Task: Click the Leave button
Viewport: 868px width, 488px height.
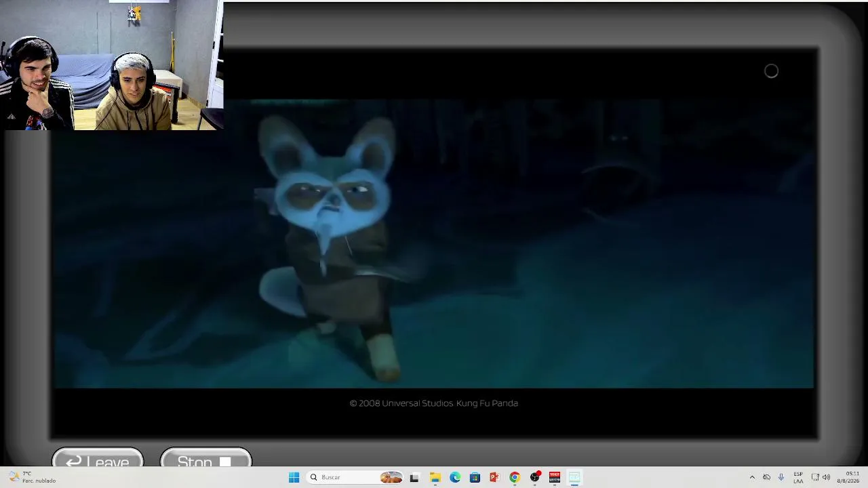Action: pyautogui.click(x=98, y=458)
